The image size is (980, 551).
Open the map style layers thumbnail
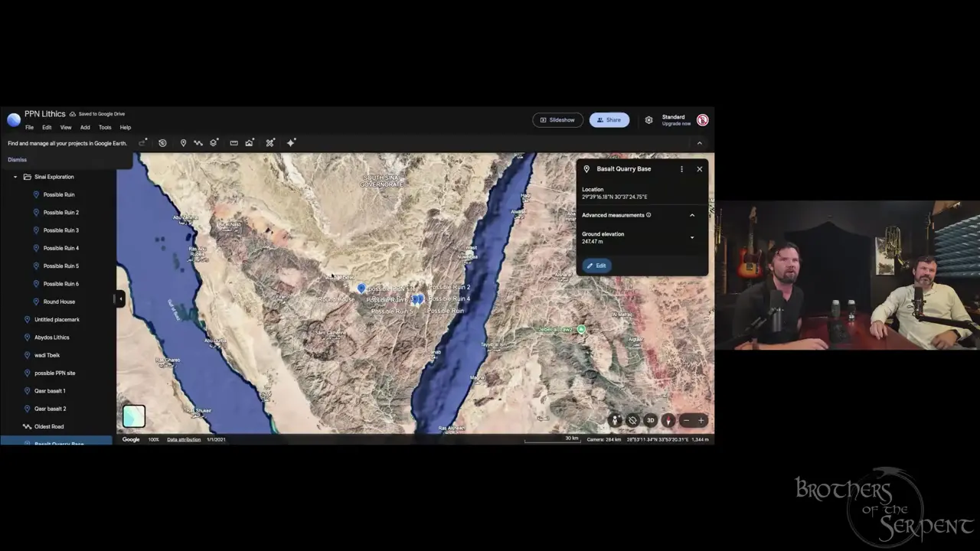pyautogui.click(x=134, y=416)
